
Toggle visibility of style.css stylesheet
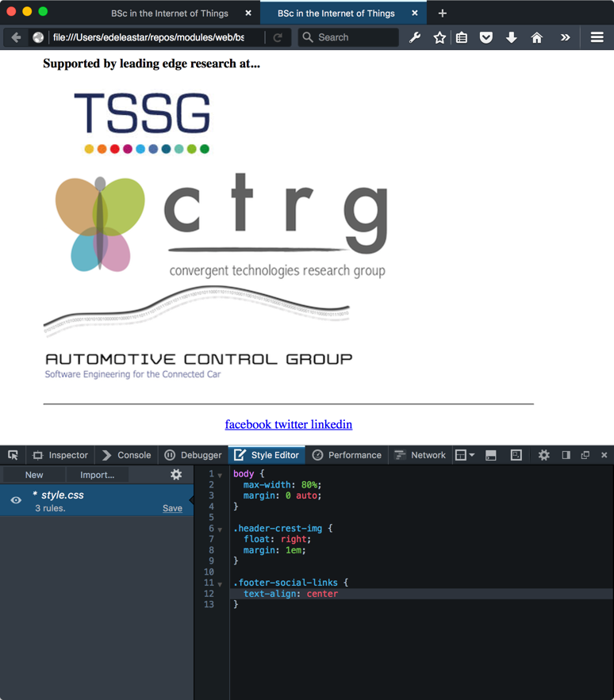16,500
